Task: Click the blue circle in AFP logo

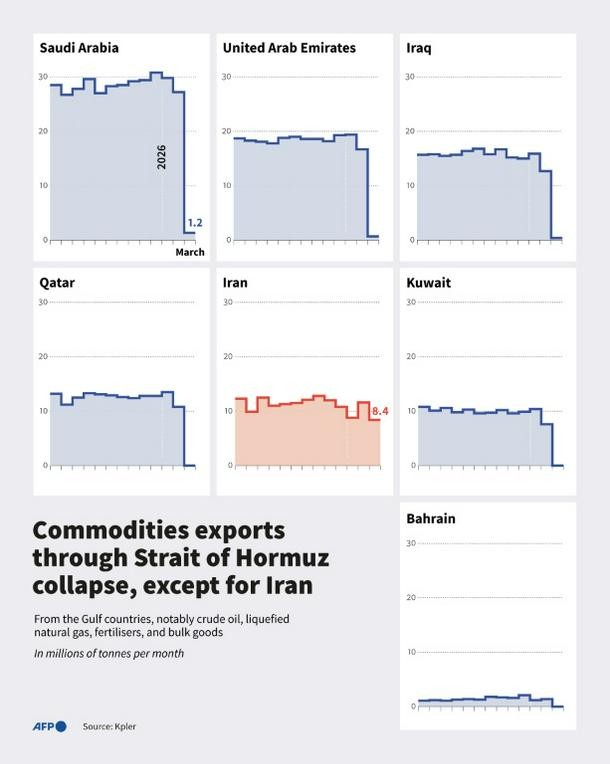Action: coord(61,726)
